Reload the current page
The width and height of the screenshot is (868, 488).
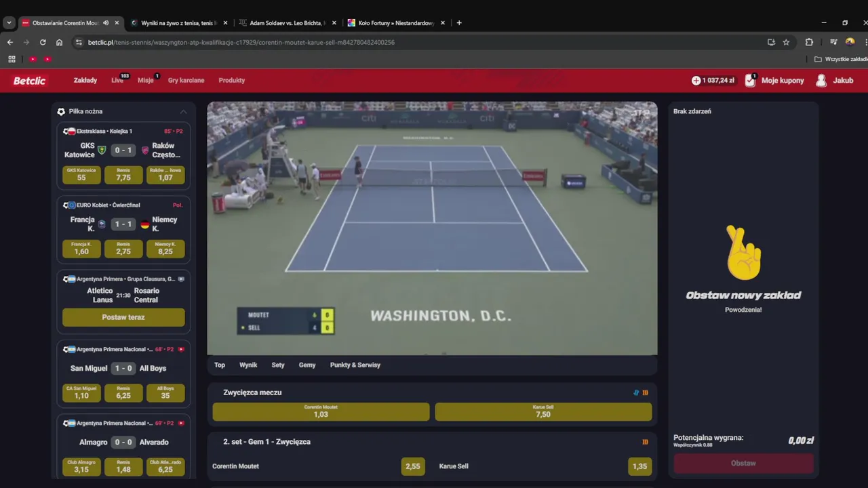tap(43, 42)
